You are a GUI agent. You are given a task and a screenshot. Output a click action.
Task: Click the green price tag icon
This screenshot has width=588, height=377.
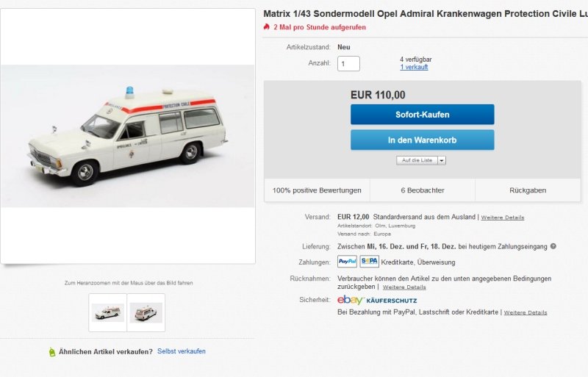click(x=51, y=352)
